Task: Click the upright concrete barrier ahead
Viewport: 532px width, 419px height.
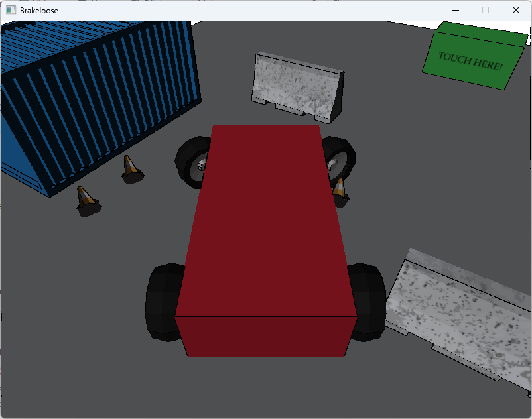Action: pos(298,88)
